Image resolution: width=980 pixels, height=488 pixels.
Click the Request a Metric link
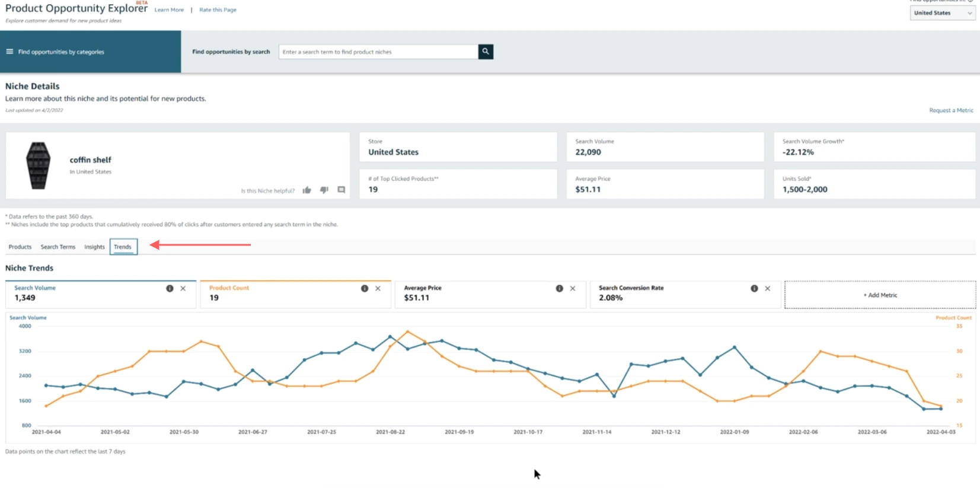[x=951, y=110]
